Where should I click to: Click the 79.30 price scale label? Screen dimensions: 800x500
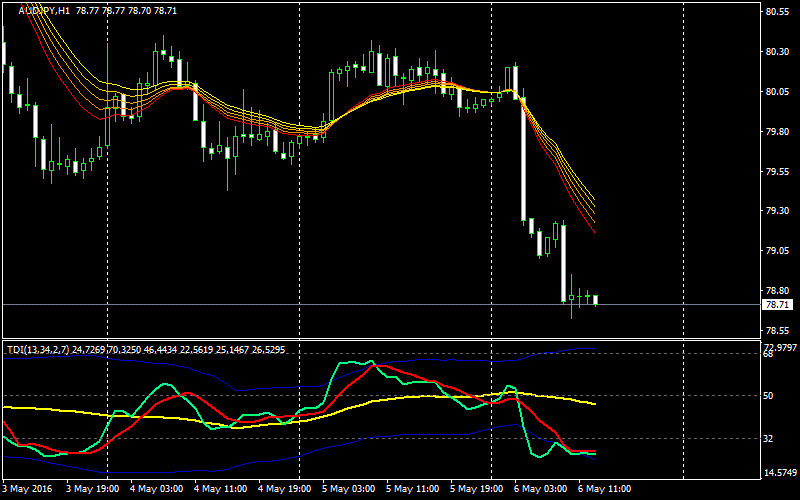coord(778,211)
